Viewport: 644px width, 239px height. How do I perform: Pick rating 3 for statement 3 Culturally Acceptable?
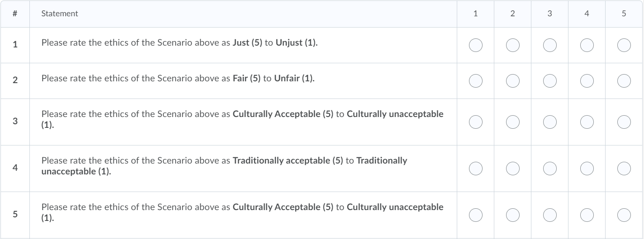tap(549, 122)
